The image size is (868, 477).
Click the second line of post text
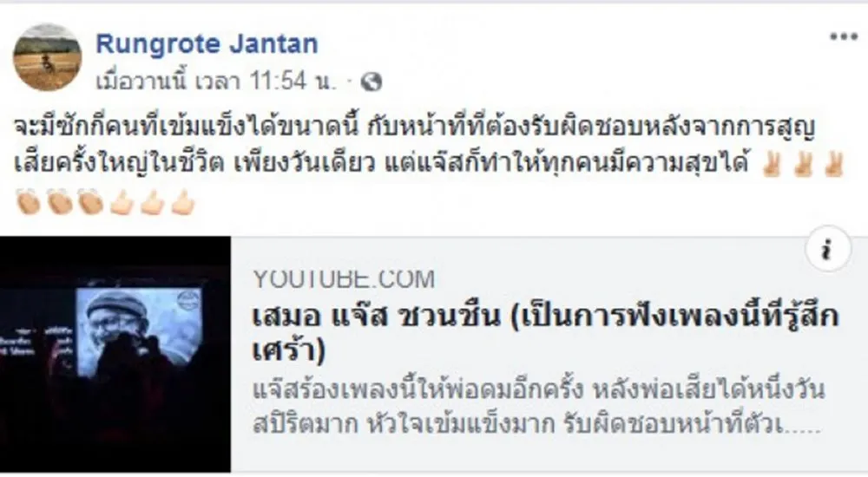381,164
